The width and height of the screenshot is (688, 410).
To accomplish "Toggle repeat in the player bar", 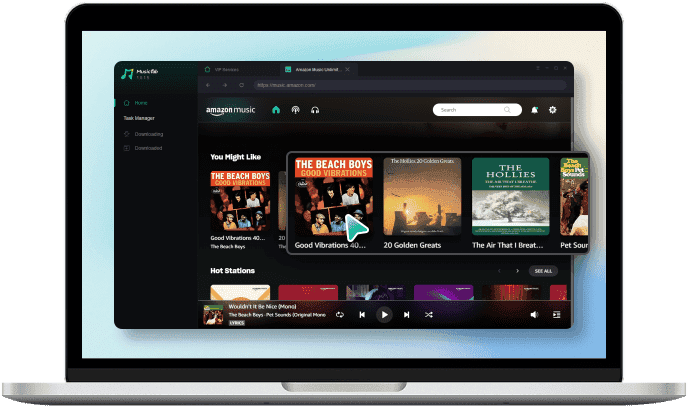I will coord(340,315).
